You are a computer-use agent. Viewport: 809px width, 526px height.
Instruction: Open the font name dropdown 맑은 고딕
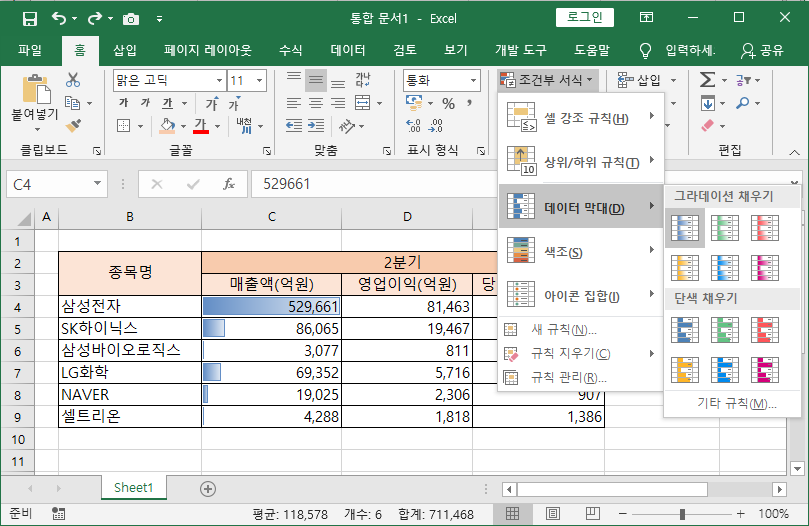(219, 81)
